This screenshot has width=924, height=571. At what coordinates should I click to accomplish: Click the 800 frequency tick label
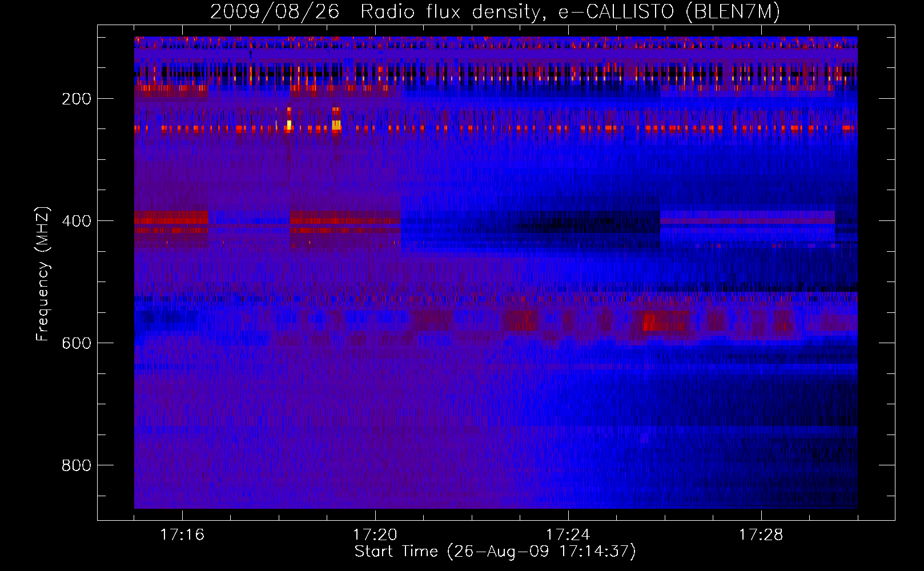coord(77,465)
